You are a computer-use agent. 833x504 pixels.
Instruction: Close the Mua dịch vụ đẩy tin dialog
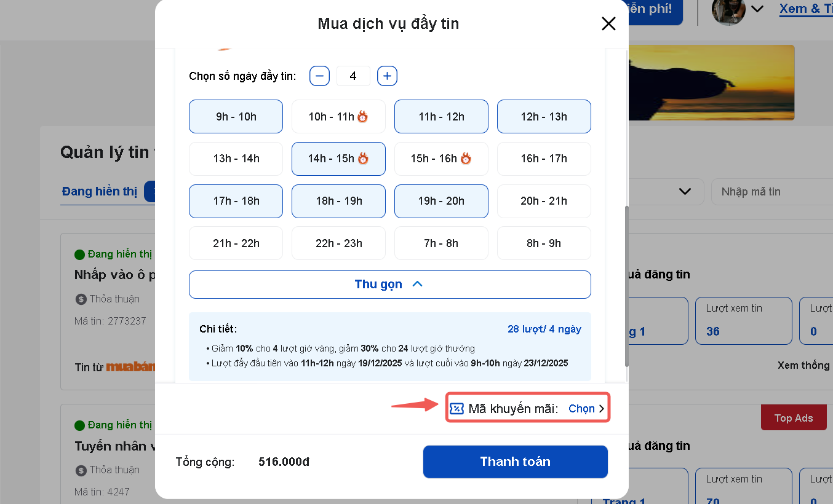(608, 24)
